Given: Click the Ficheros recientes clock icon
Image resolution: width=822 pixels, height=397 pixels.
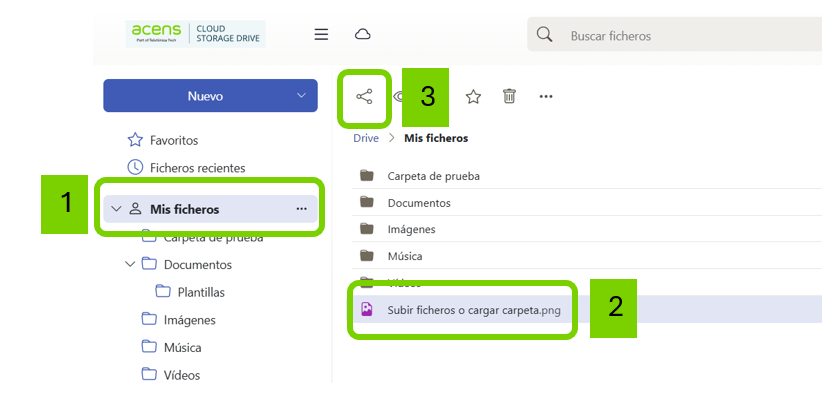Looking at the screenshot, I should tap(135, 167).
